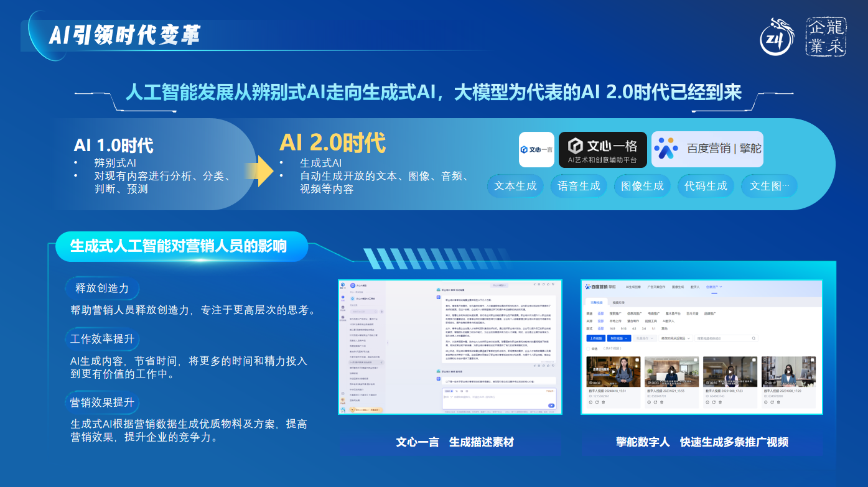
Task: Refresh the 数字人视频-20240418_15:51 video
Action: [597, 402]
